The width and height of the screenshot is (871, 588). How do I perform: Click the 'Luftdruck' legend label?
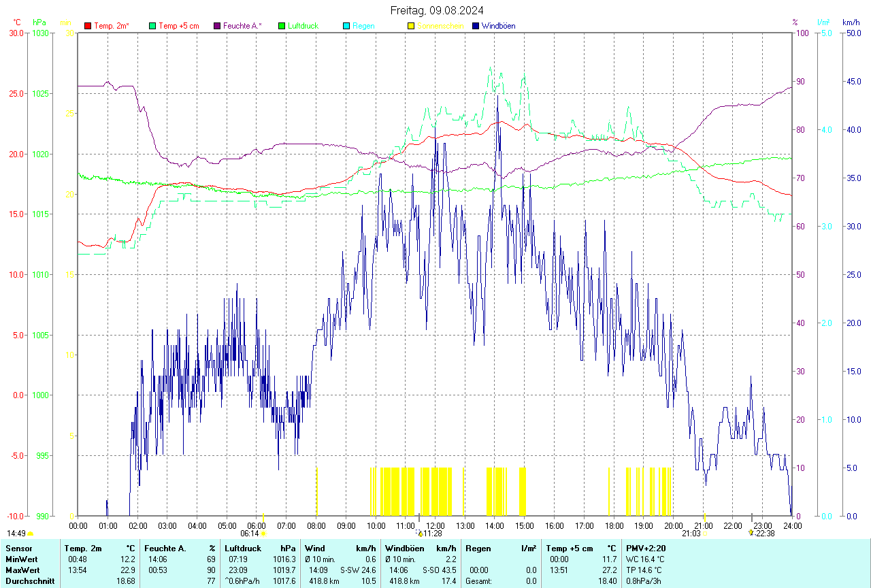point(303,26)
